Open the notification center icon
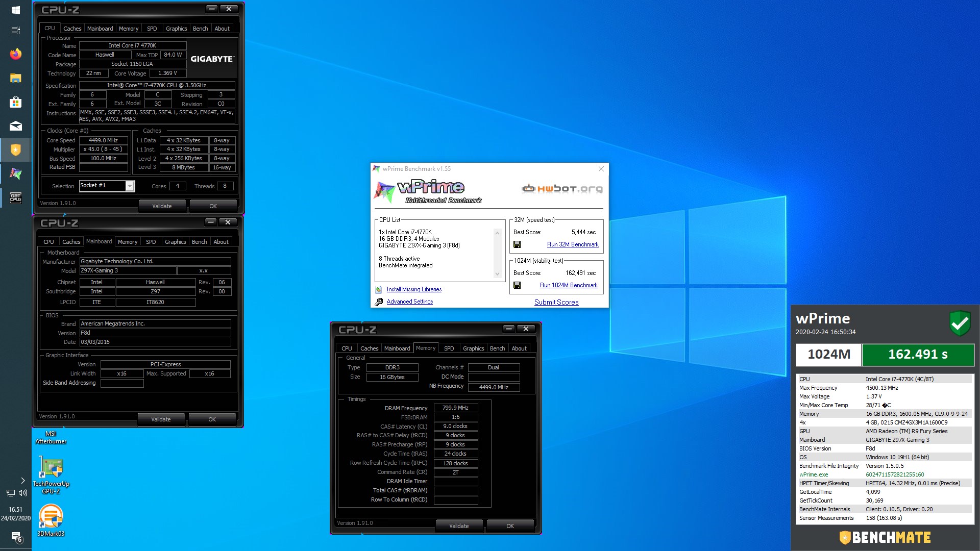The width and height of the screenshot is (980, 551). pos(16,537)
